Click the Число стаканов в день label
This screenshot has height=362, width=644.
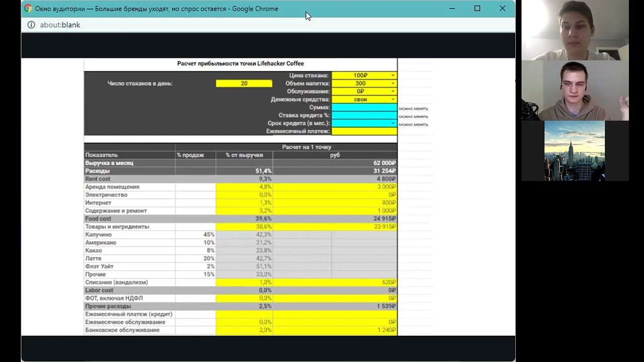[140, 83]
